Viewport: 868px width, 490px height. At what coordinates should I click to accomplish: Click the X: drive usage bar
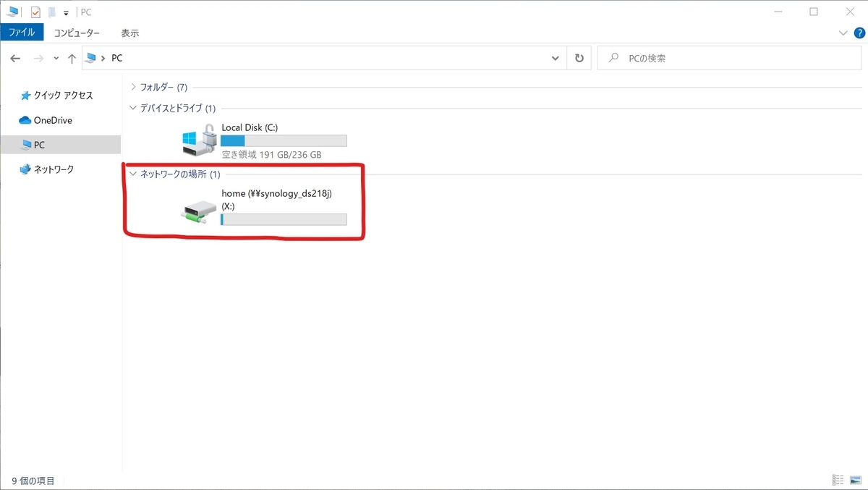[x=284, y=219]
